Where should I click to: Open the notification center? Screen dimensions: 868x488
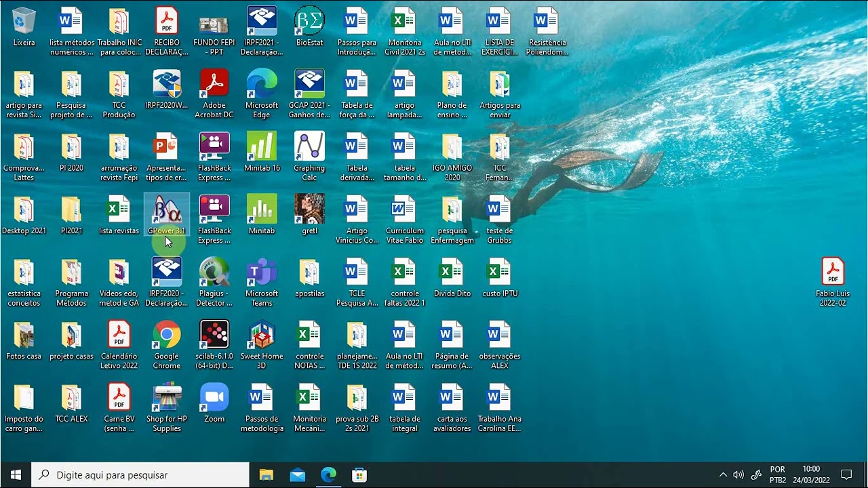[x=846, y=475]
